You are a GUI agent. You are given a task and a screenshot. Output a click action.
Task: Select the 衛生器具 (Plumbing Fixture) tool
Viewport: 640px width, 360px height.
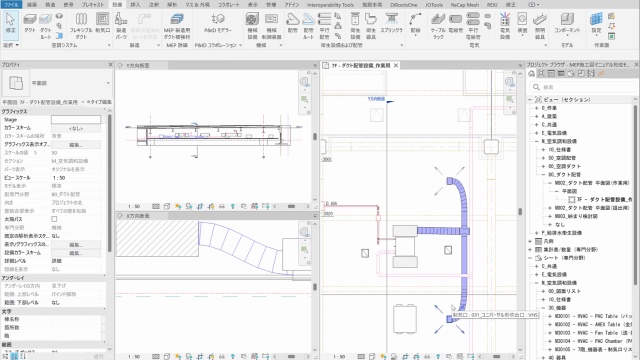click(371, 26)
